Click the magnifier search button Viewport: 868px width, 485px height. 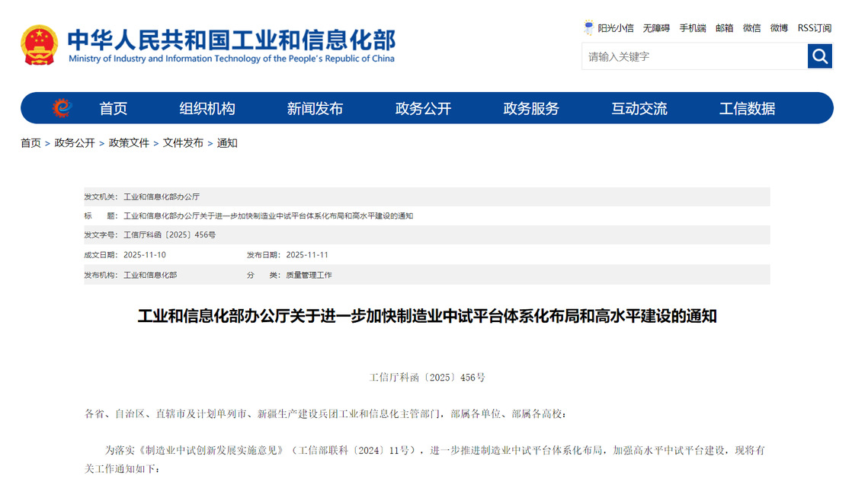[819, 56]
